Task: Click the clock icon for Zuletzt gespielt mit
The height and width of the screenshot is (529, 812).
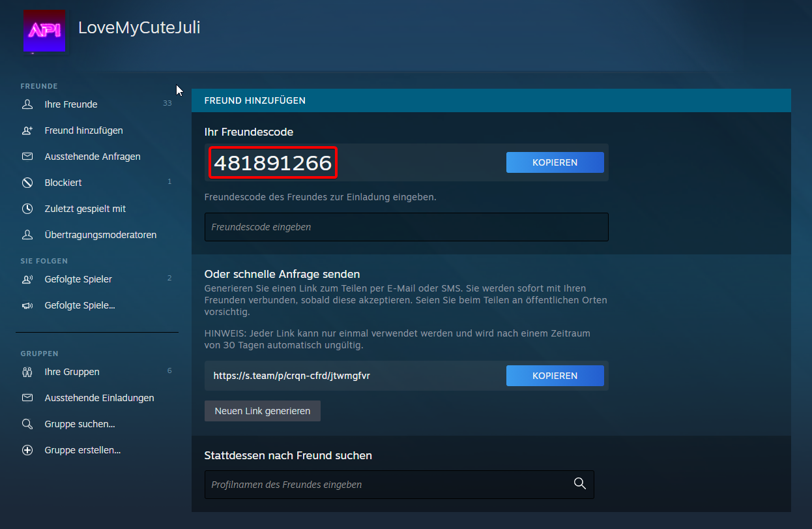Action: 27,209
